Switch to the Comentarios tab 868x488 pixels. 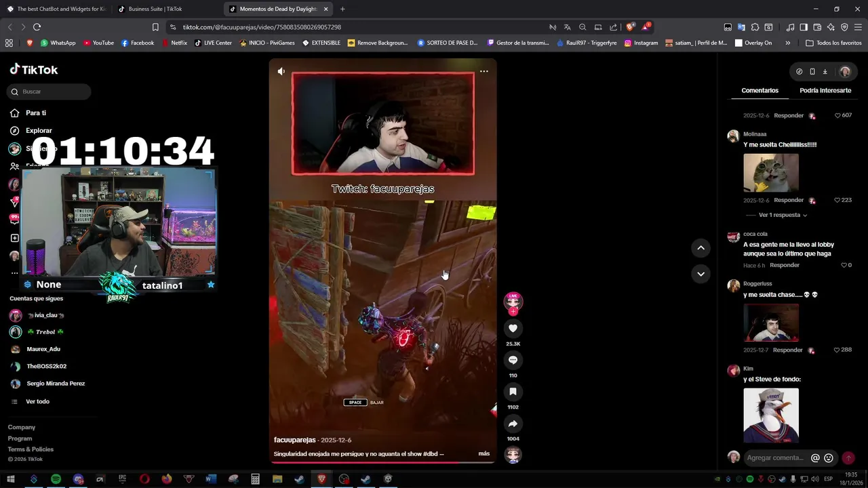(x=759, y=90)
